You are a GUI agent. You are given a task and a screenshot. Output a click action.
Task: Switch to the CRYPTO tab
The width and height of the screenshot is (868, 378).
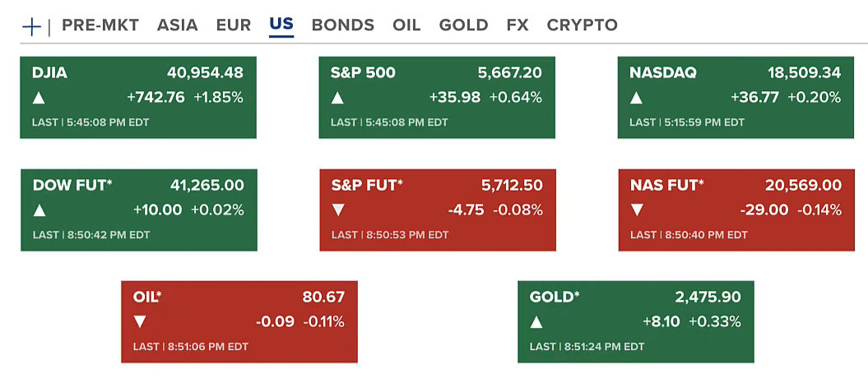click(582, 25)
